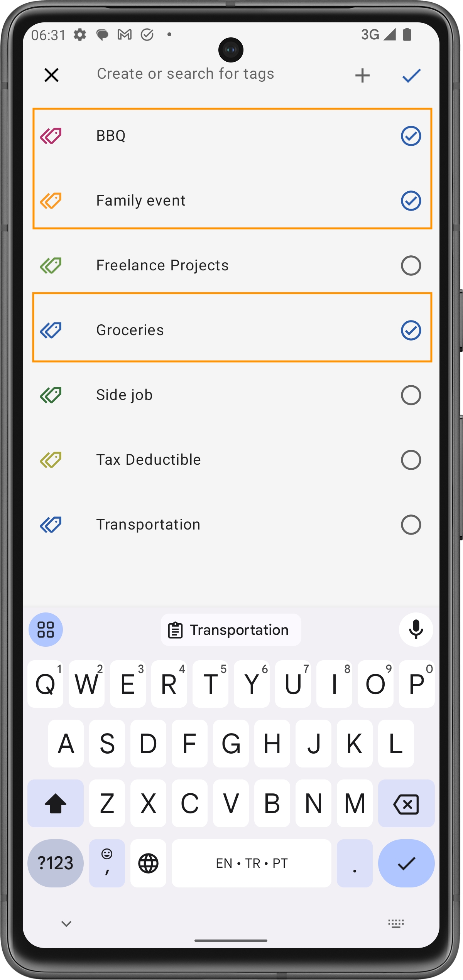Deselect the Family event tag checkbox
Screen dimensions: 463x980
(x=411, y=201)
